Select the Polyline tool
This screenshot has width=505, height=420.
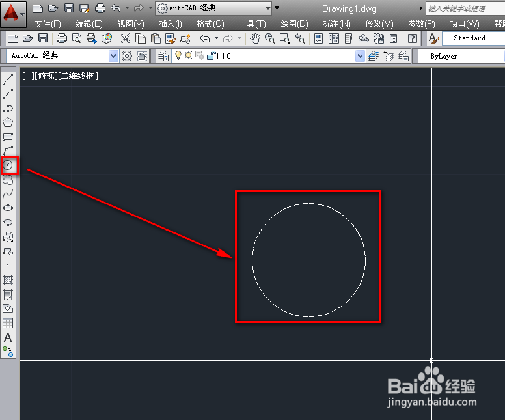pos(8,108)
